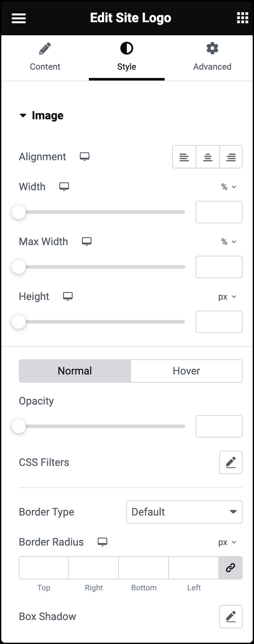Align image center

[x=208, y=157]
